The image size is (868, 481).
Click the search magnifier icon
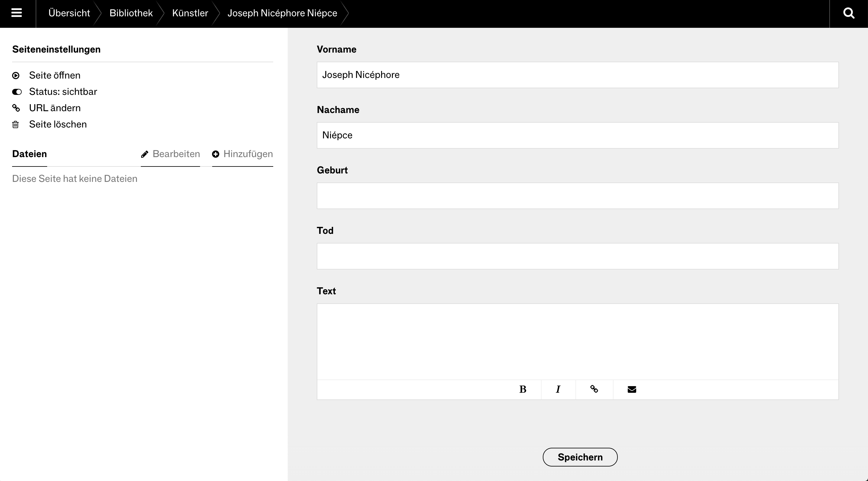coord(848,13)
